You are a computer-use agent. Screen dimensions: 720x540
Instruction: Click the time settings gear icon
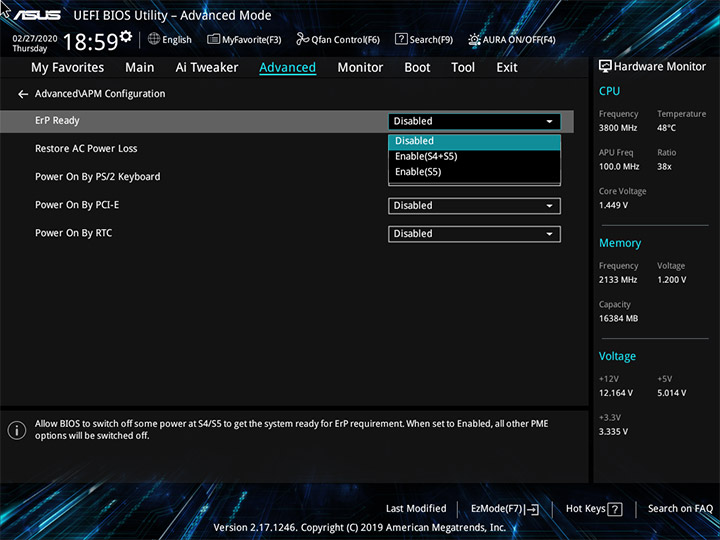pos(125,36)
